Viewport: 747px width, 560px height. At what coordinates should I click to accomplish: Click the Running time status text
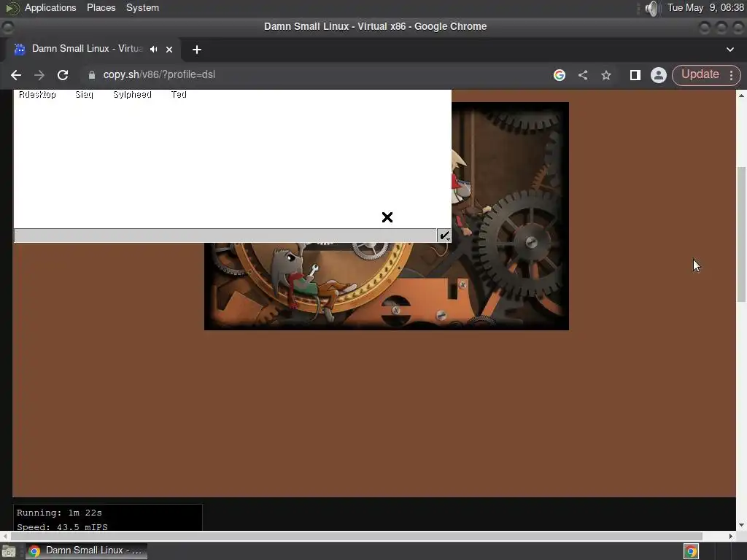tap(59, 513)
